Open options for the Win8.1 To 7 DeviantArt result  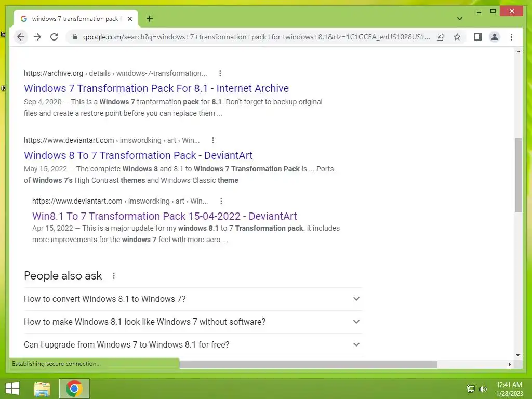pyautogui.click(x=221, y=201)
